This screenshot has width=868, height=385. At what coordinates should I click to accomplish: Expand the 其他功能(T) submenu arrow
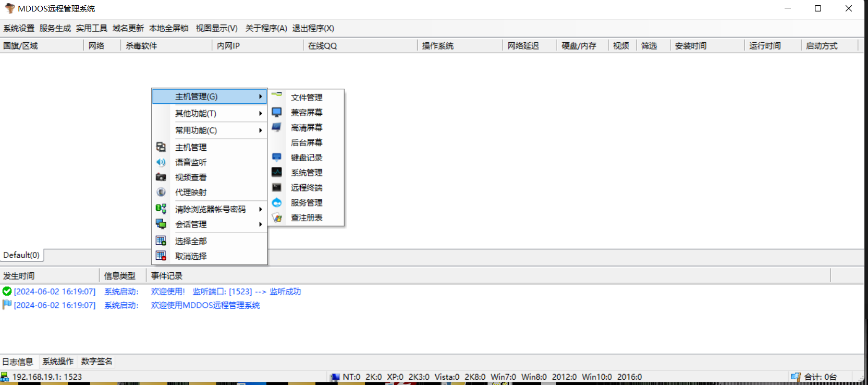(x=261, y=113)
